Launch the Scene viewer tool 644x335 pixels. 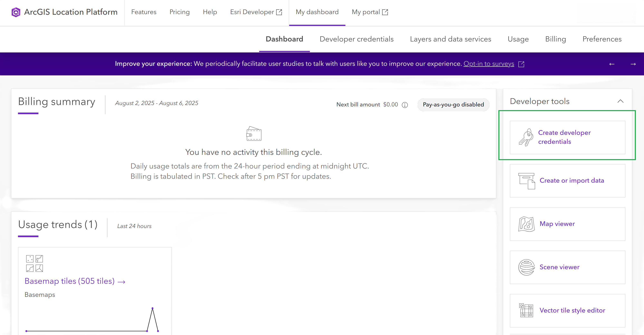pyautogui.click(x=567, y=267)
